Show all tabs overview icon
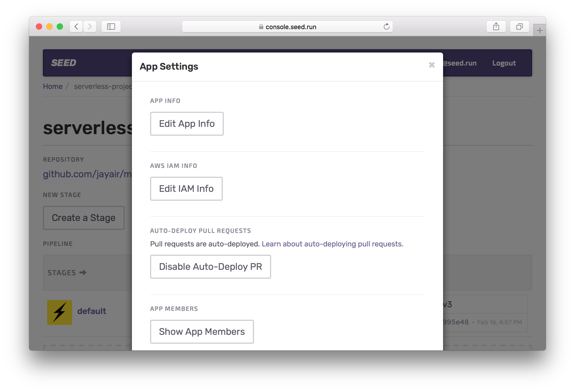Image resolution: width=575 pixels, height=392 pixels. pos(519,27)
